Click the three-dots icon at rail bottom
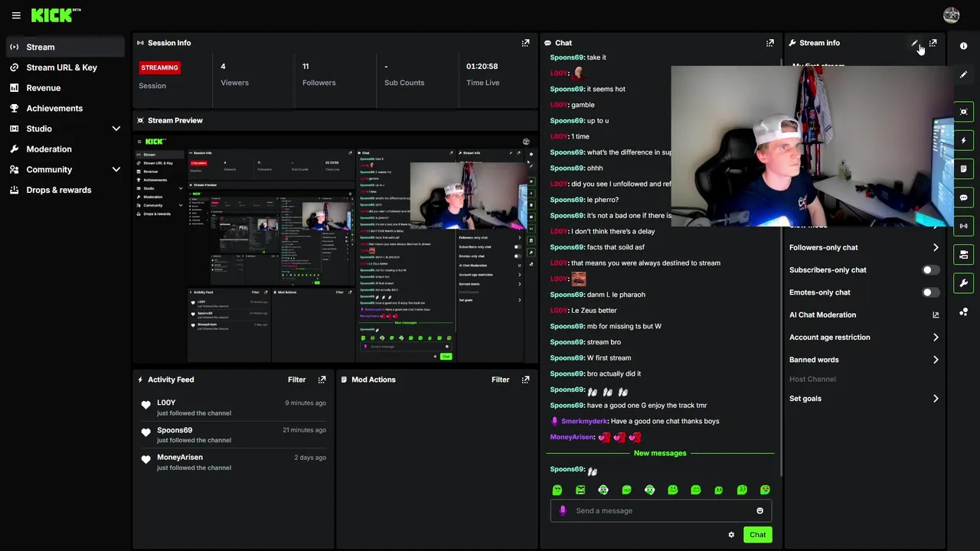 point(964,311)
